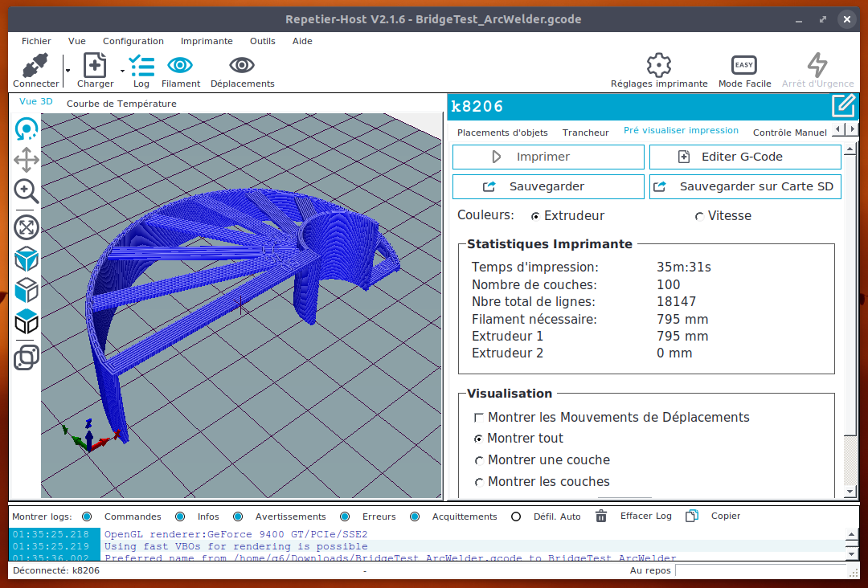Screen dimensions: 868x588
Task: Click the Charger file icon
Action: pos(95,65)
